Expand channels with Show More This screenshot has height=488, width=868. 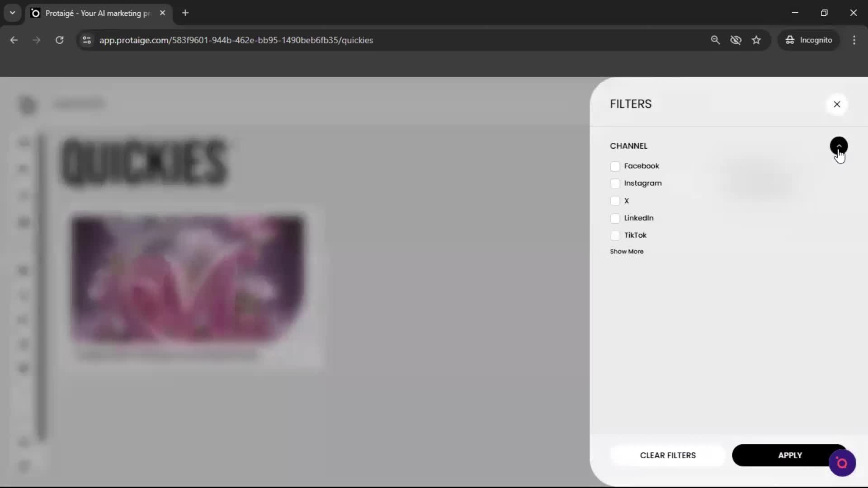coord(627,251)
